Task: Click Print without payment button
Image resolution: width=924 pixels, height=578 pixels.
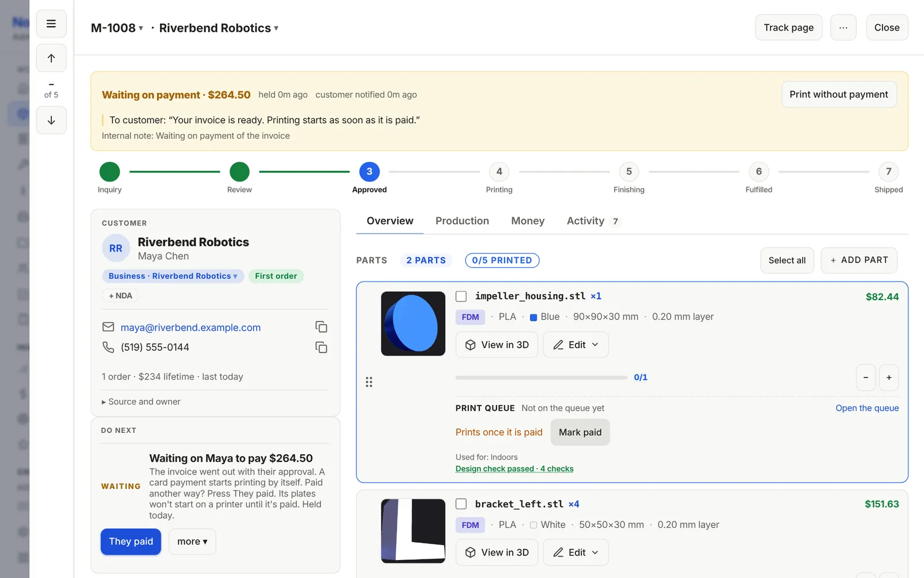Action: [x=839, y=94]
